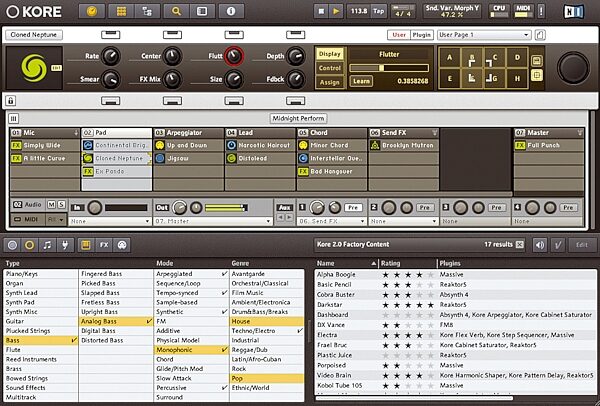This screenshot has width=600, height=406.
Task: Open the grid view toolbar icon
Action: coord(121,11)
